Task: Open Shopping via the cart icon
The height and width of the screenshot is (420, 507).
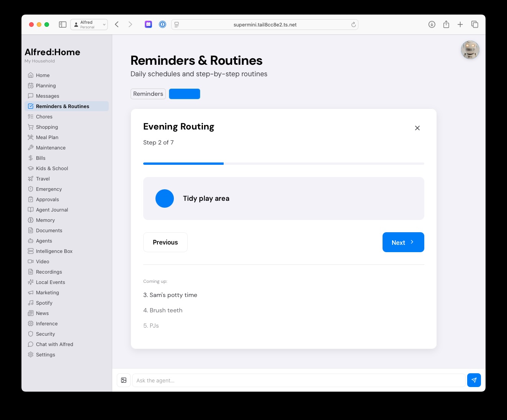Action: tap(31, 127)
